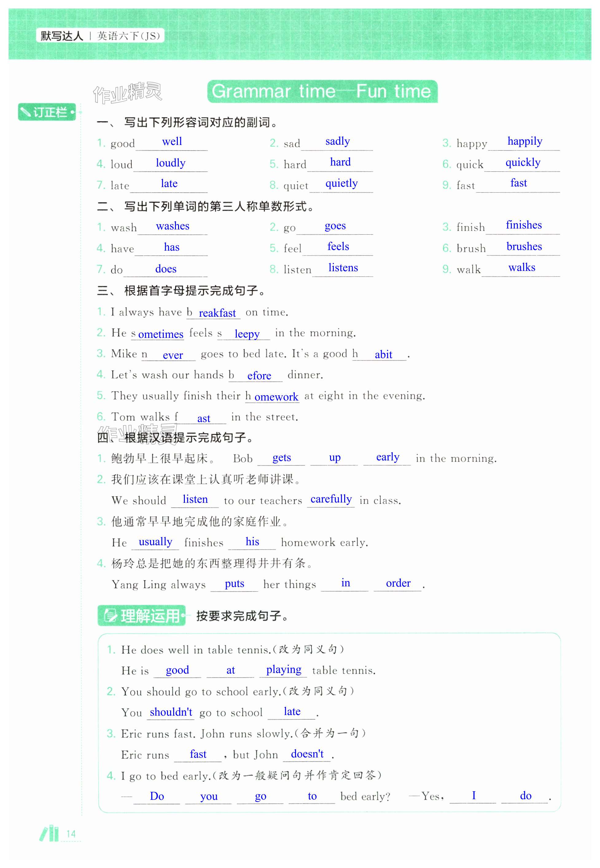The image size is (600, 868).
Task: Click the 英语六下(JS) header text
Action: click(129, 36)
